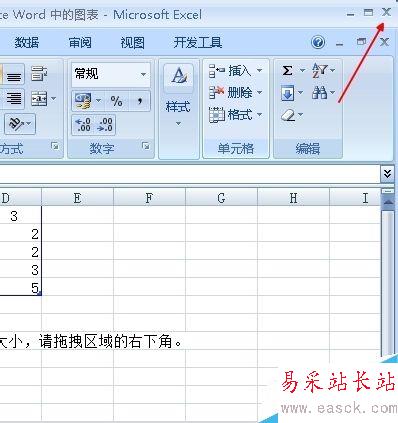The width and height of the screenshot is (398, 423).
Task: Select first-row cell containing 3 in column D
Action: click(21, 216)
